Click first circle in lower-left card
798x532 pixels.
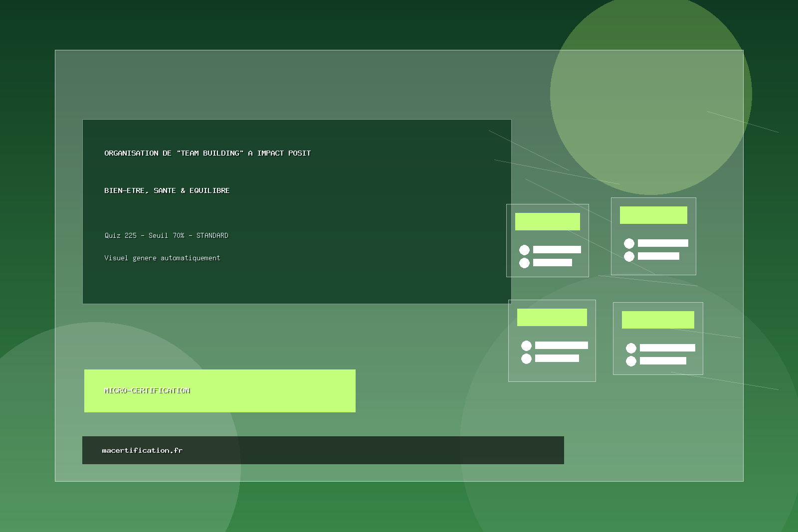[x=526, y=346]
